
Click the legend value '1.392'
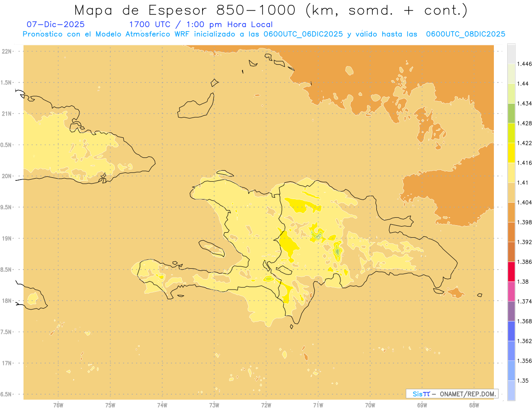(525, 242)
